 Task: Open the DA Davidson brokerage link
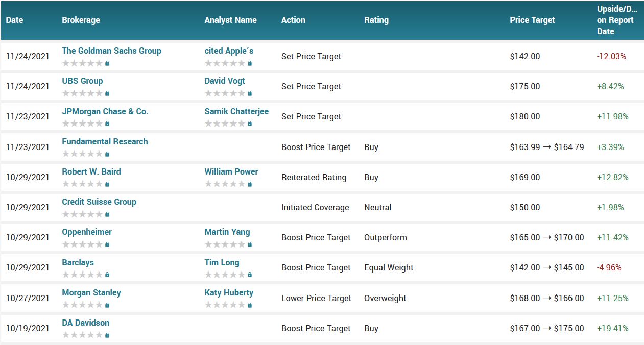coord(85,323)
